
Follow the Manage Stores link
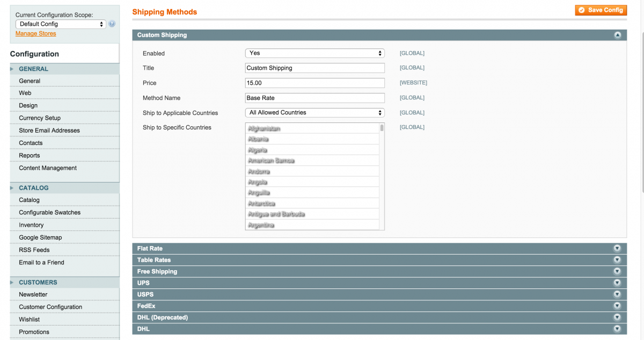pyautogui.click(x=35, y=33)
